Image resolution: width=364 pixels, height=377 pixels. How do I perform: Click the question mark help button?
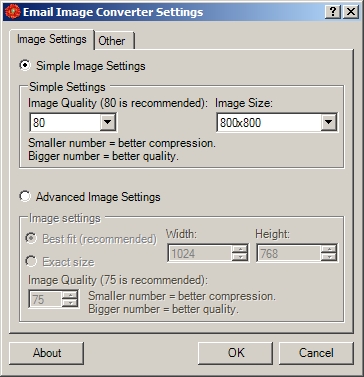pos(333,12)
